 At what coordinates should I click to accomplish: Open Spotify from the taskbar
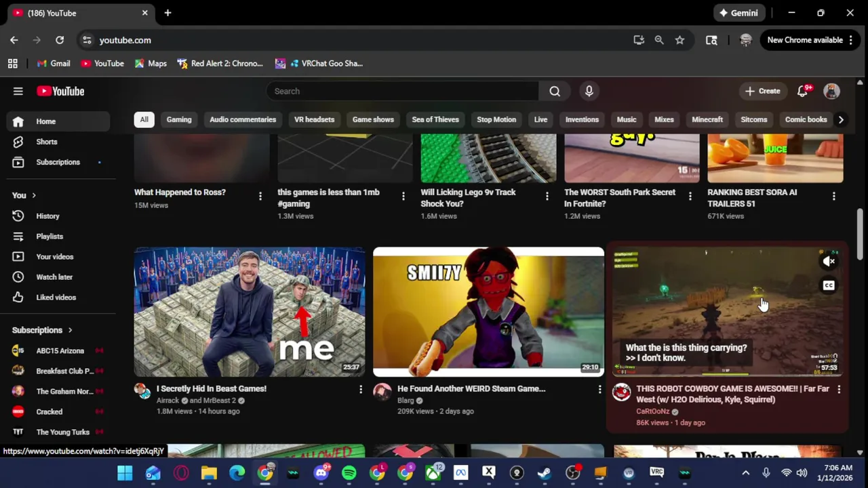point(349,472)
